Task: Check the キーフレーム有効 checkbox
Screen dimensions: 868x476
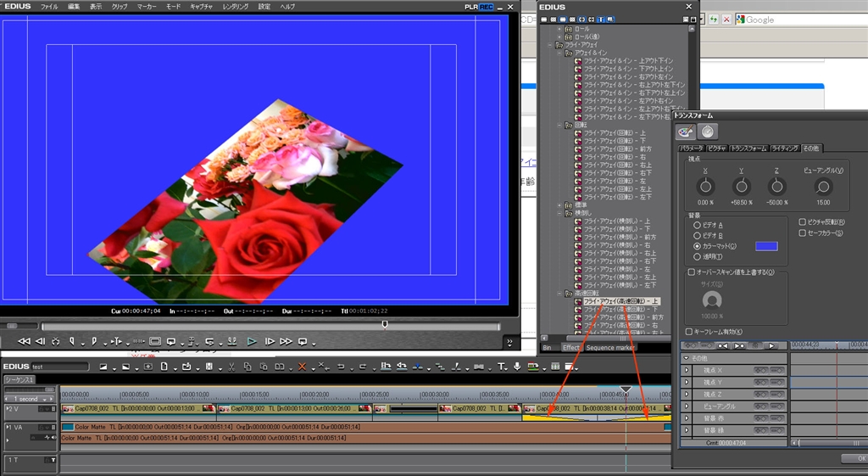Action: (688, 332)
